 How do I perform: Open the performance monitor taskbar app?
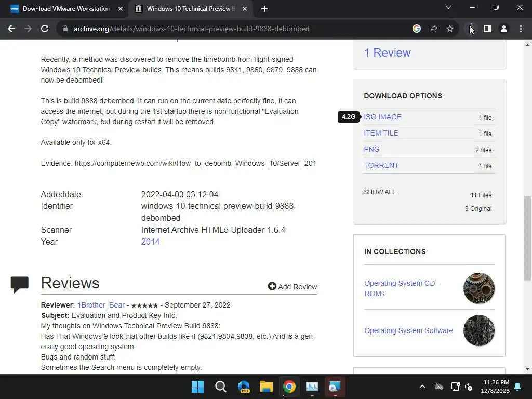(x=312, y=387)
